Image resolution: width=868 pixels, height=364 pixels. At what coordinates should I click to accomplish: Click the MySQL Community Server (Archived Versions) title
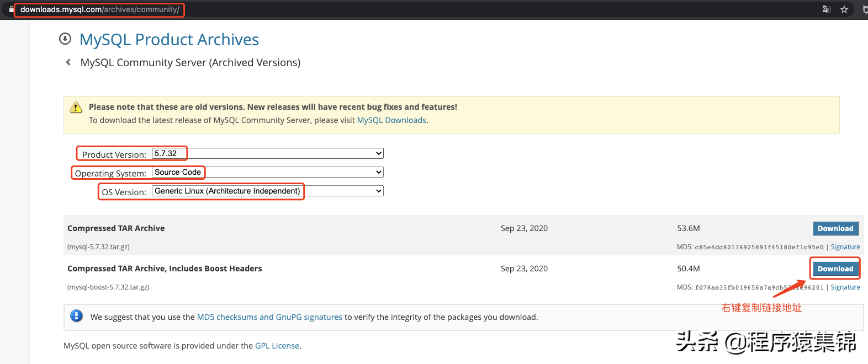point(190,62)
